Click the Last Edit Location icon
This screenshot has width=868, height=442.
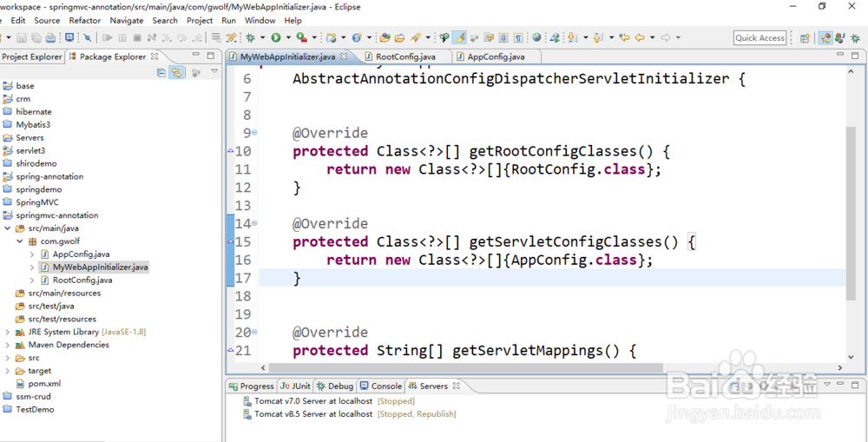(x=624, y=37)
